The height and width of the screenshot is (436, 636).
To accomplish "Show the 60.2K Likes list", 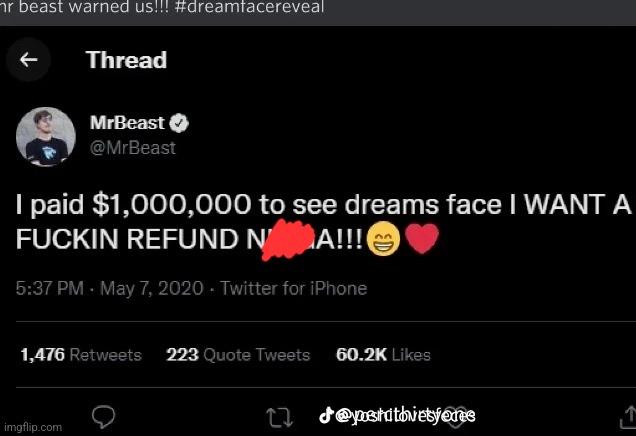I will (383, 355).
